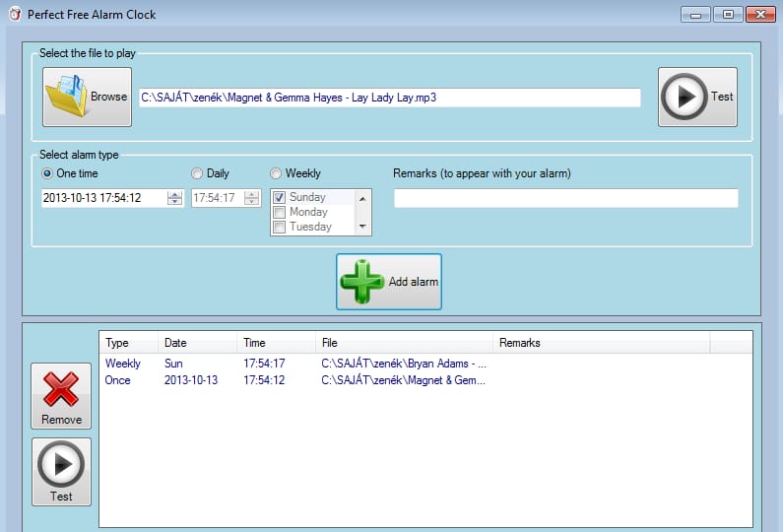Increase the one-time date value with the up spinner
Viewport: 783px width, 532px height.
click(174, 194)
